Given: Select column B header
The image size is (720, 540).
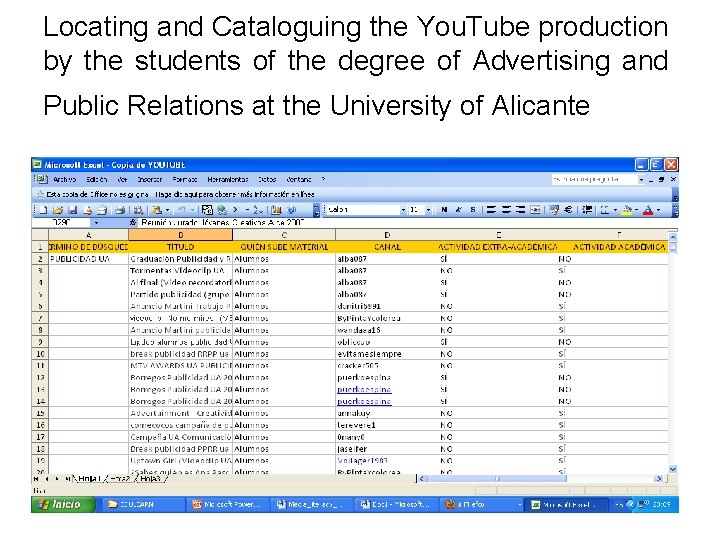Looking at the screenshot, I should [x=180, y=235].
